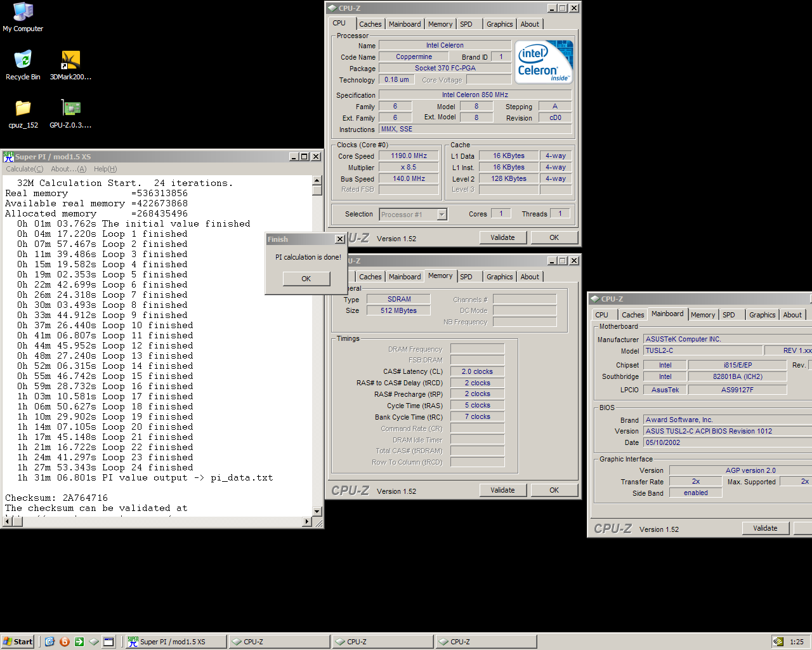Switch to Memory tab in processor CPU-Z window
This screenshot has height=650, width=812.
[440, 24]
